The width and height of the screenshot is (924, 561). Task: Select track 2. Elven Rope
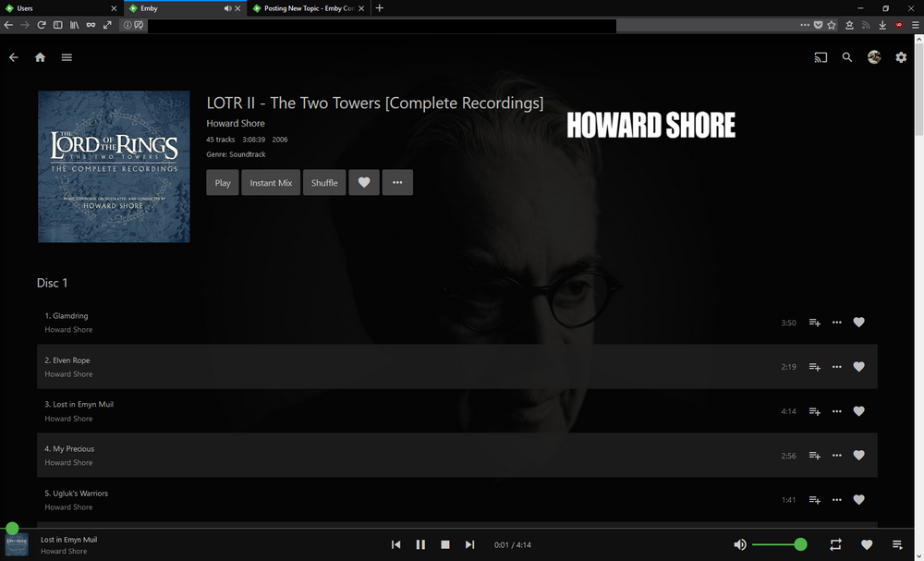pyautogui.click(x=456, y=367)
